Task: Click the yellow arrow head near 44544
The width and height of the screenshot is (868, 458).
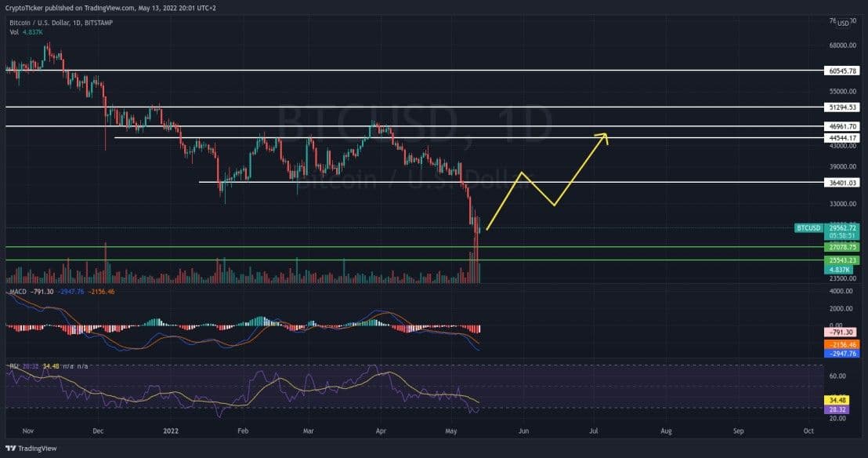Action: (602, 136)
